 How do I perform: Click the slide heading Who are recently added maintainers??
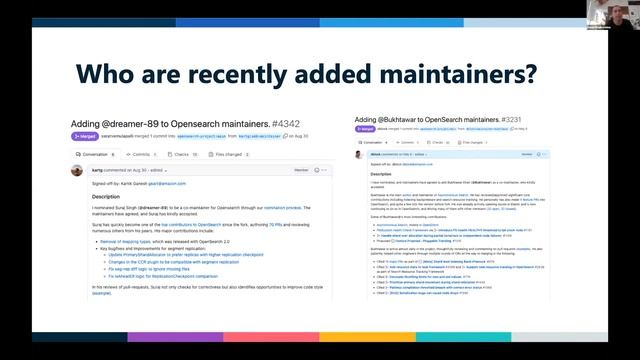(x=306, y=74)
